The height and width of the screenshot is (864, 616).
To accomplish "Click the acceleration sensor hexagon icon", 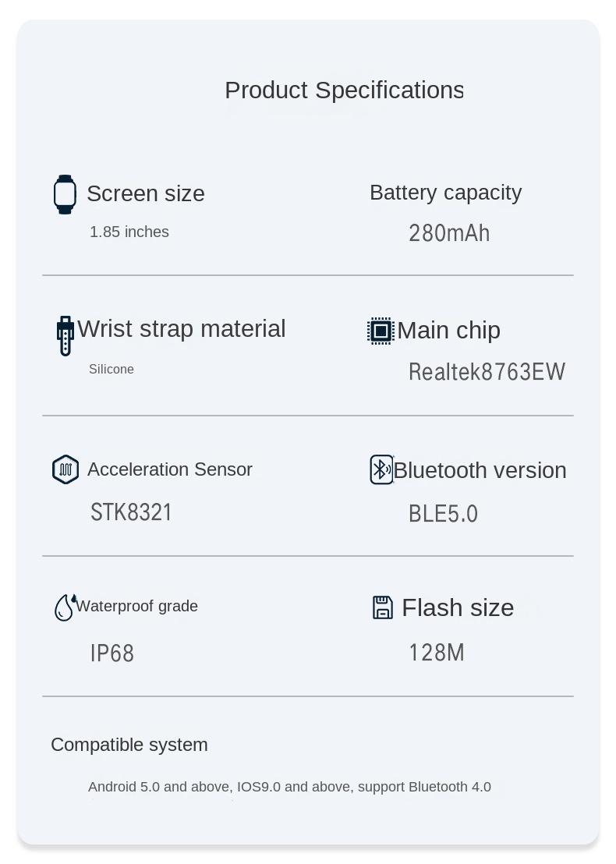I will pyautogui.click(x=65, y=469).
